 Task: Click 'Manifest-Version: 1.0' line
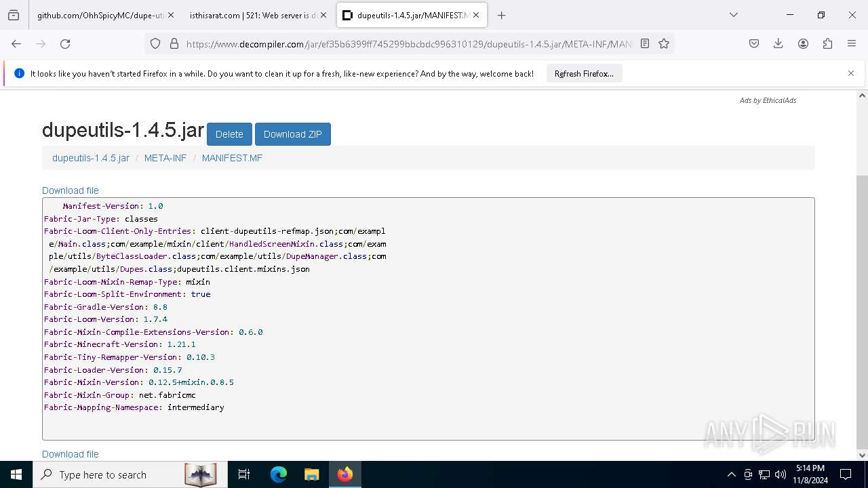tap(113, 206)
